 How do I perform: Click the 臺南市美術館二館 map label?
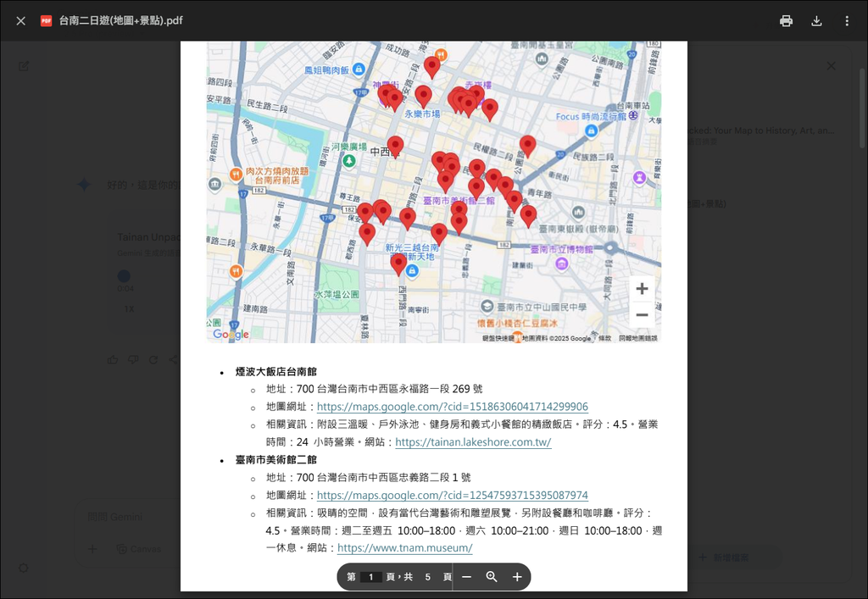click(459, 200)
